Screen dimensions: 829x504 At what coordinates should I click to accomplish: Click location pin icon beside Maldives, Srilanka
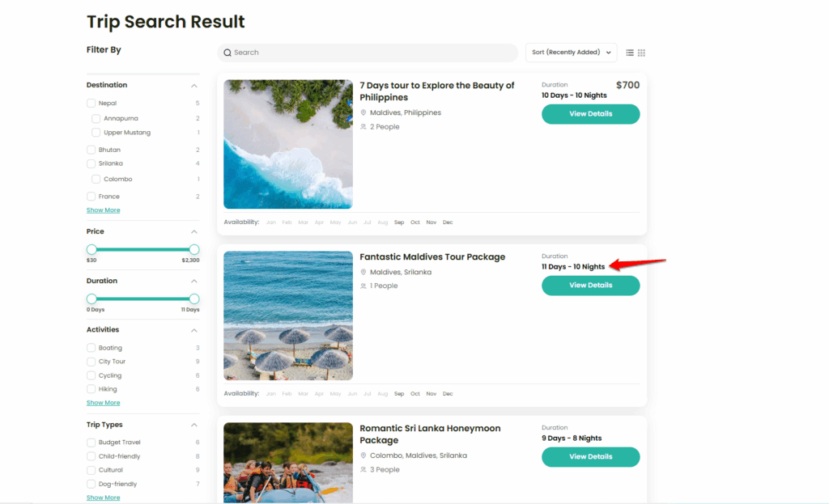click(x=363, y=273)
